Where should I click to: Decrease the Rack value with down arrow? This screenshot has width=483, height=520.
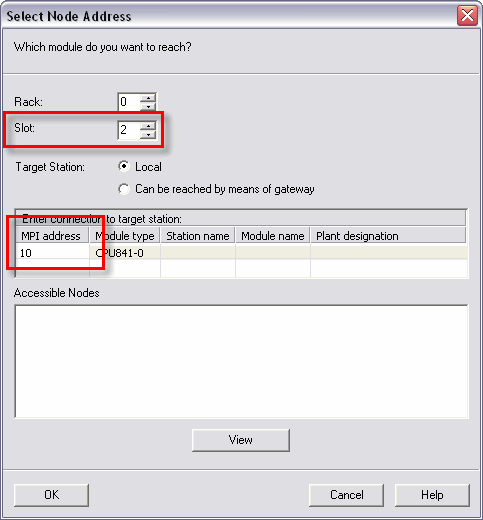pos(148,106)
